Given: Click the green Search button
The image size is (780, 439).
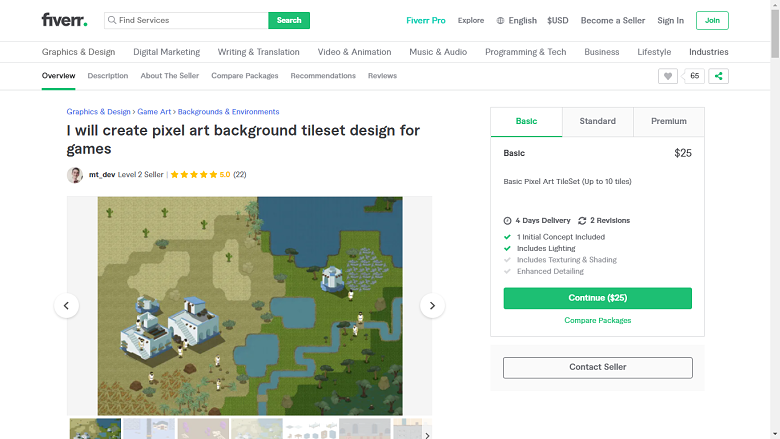Looking at the screenshot, I should point(289,20).
